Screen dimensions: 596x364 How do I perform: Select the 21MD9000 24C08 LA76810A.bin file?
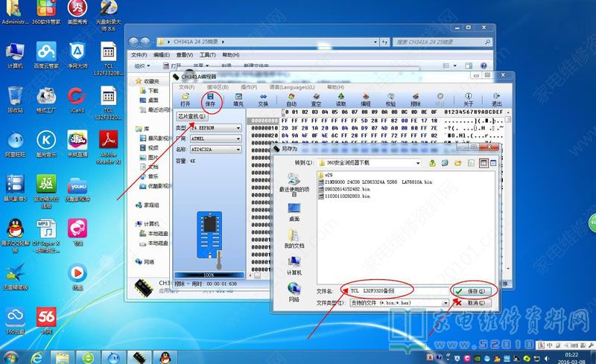375,182
